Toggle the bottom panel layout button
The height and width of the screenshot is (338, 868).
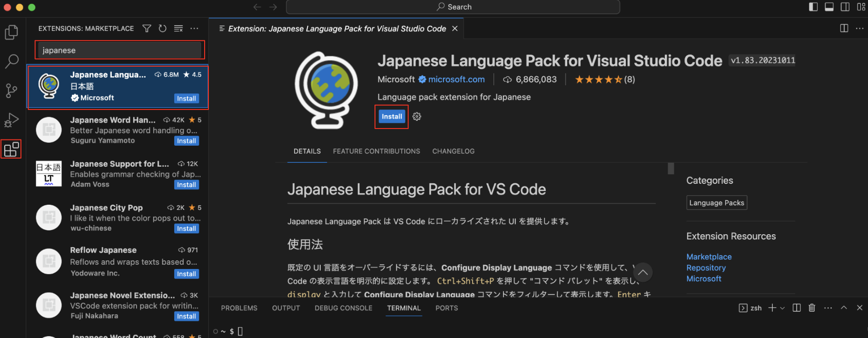coord(829,7)
